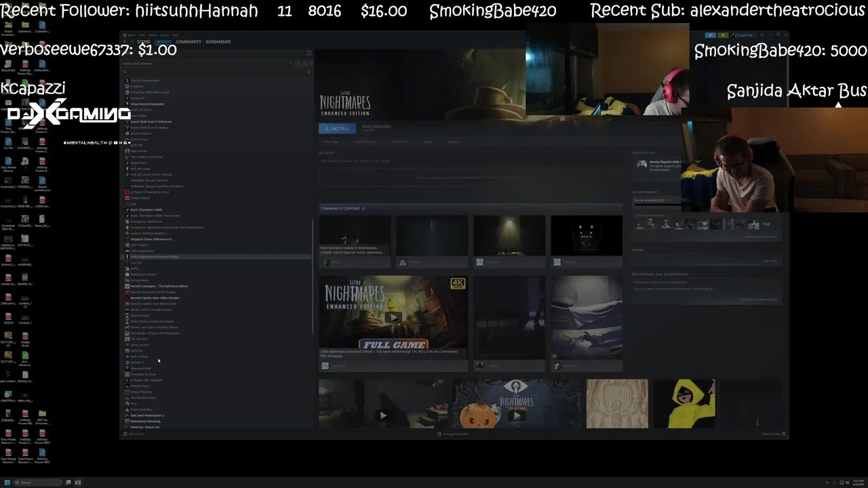Open the Guides tab

(x=428, y=142)
